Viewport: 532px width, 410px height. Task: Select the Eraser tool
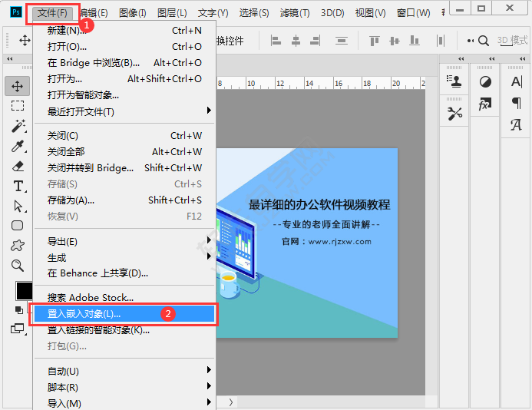pos(17,166)
